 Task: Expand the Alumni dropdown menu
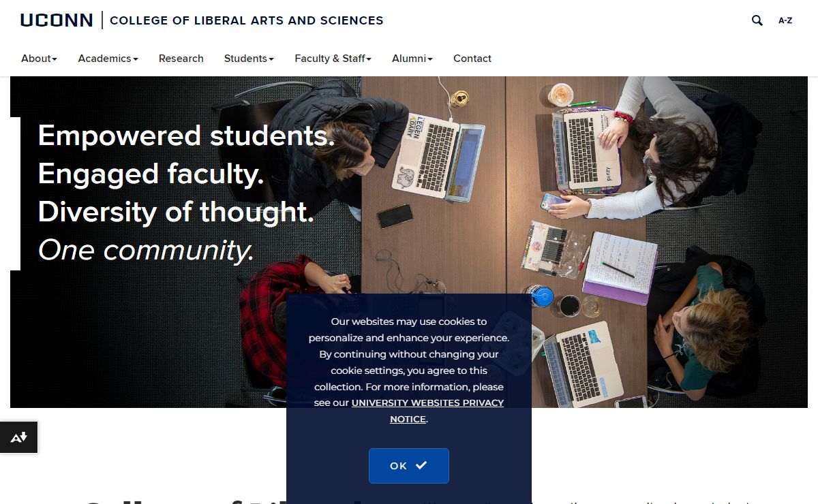pyautogui.click(x=412, y=59)
